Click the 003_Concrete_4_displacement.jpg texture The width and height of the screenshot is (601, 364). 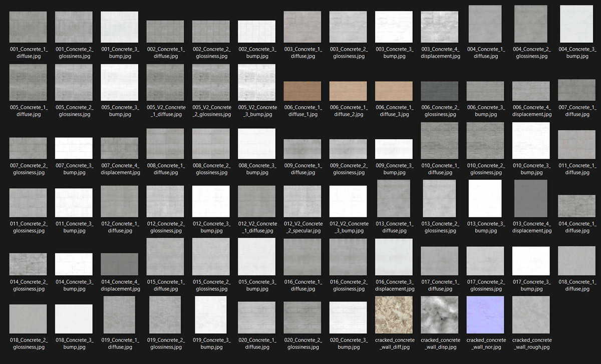click(440, 26)
